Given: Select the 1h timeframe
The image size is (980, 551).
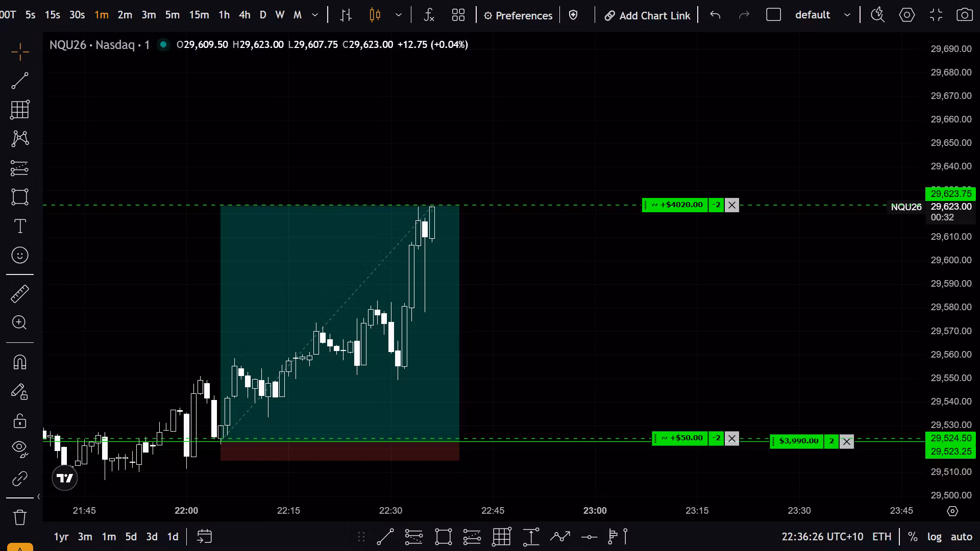Looking at the screenshot, I should (224, 15).
